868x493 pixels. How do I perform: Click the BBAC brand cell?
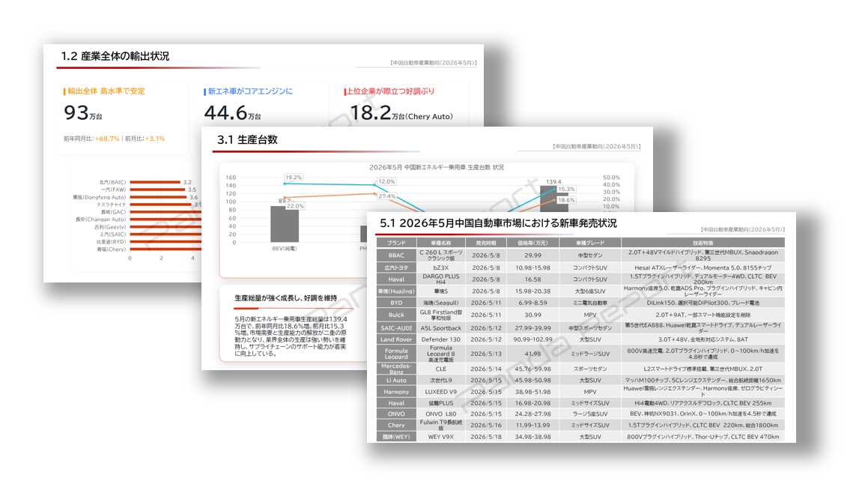pos(396,255)
